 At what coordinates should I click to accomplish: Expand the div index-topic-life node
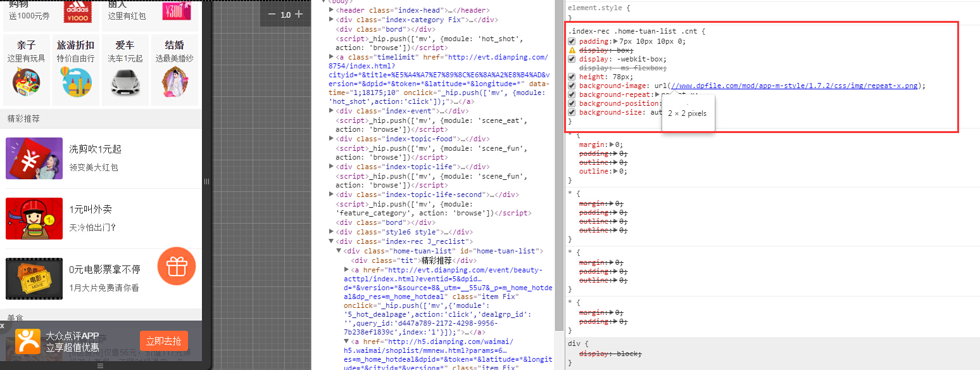[x=331, y=167]
